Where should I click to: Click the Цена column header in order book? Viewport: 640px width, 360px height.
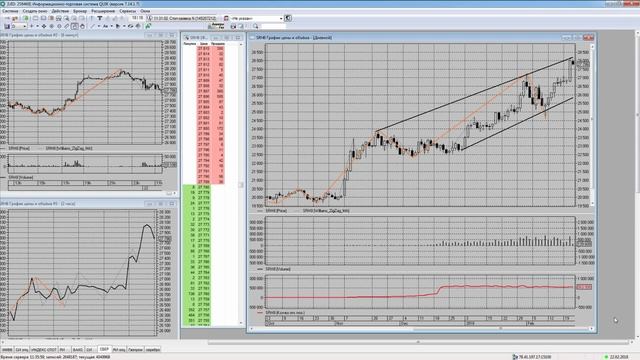pos(204,43)
